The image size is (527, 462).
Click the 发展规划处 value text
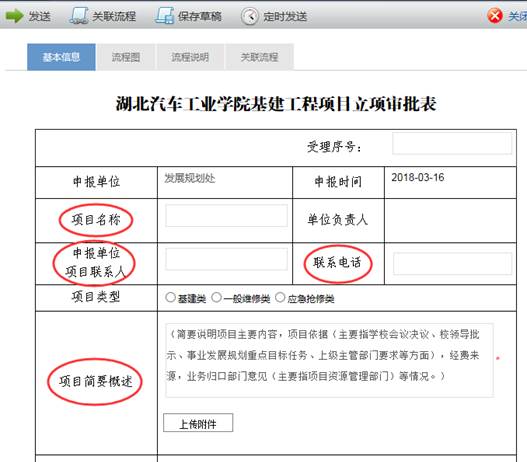190,178
